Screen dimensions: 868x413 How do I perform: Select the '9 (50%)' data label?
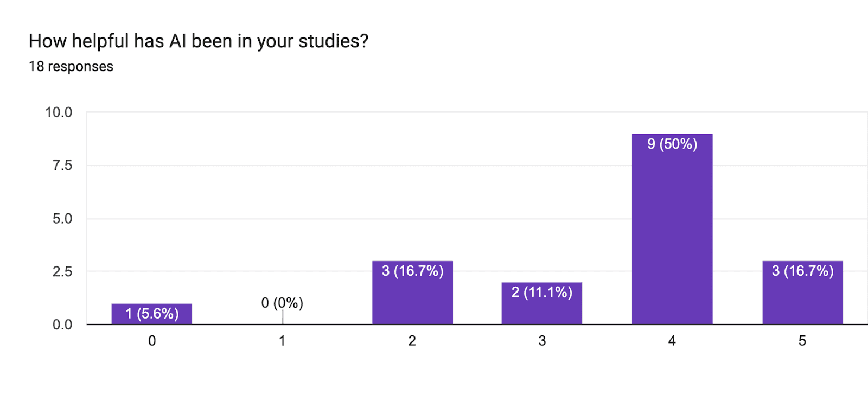(672, 144)
